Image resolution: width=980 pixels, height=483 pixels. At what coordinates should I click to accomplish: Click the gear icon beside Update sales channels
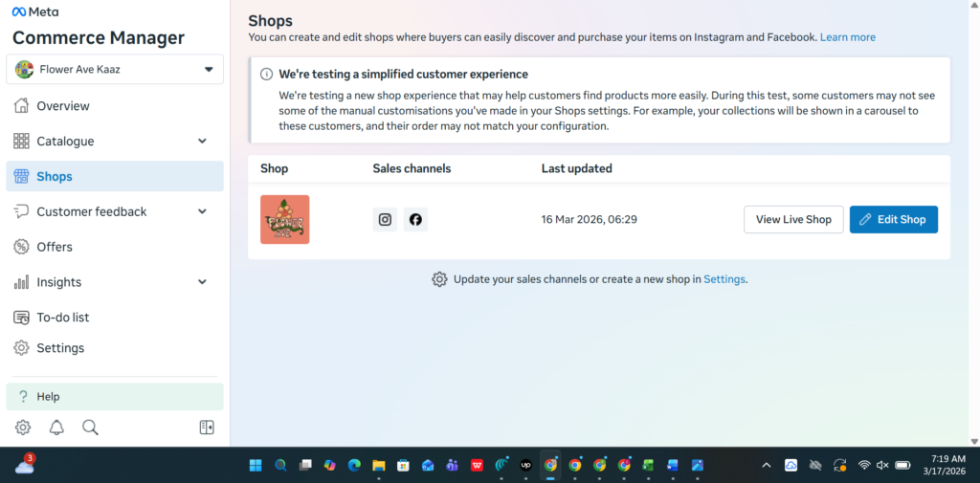[x=439, y=279]
